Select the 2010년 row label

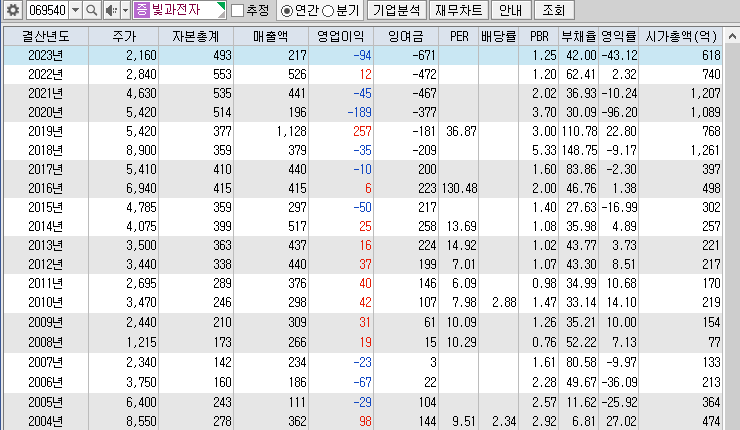(x=46, y=302)
